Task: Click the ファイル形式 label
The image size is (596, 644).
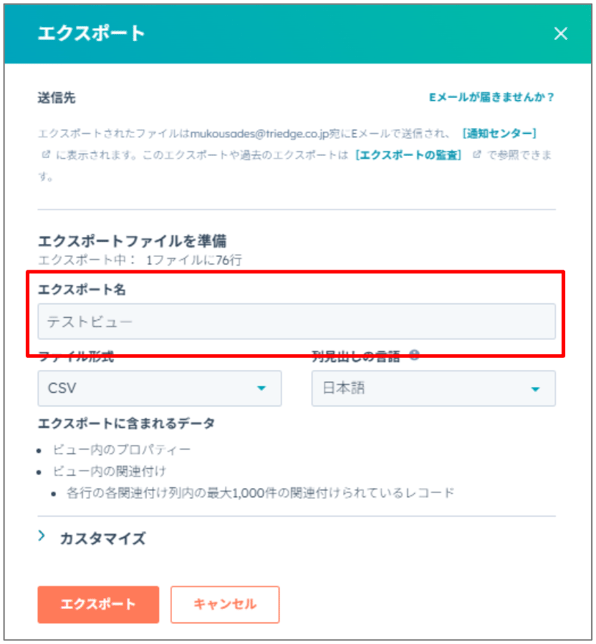Action: [76, 356]
